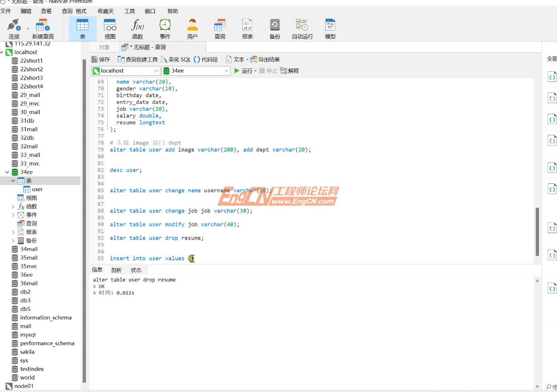Image resolution: width=557 pixels, height=392 pixels.
Task: Click the 新建查询 (New Query) icon
Action: coord(42,28)
